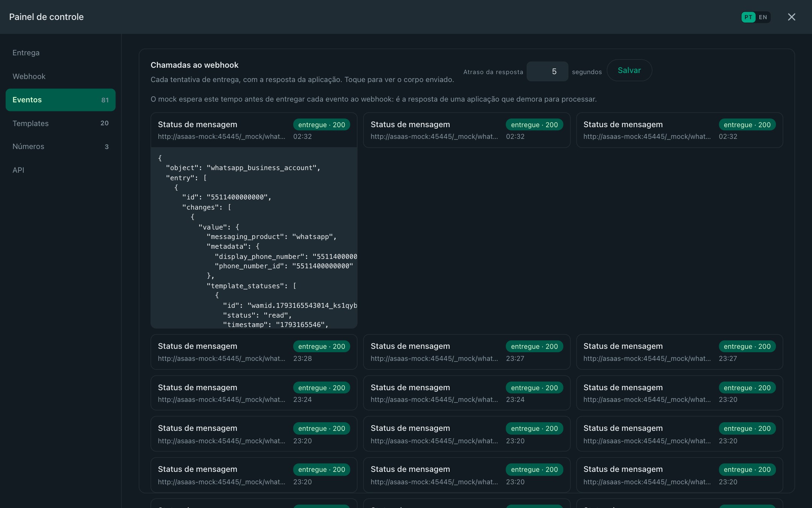Click the "entregue · 200" badge on 23:28 card

coord(321,347)
